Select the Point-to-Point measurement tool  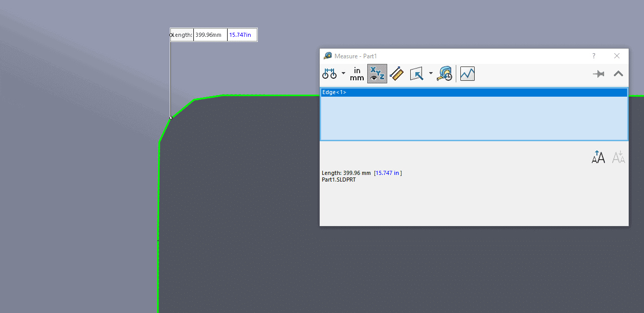click(397, 73)
